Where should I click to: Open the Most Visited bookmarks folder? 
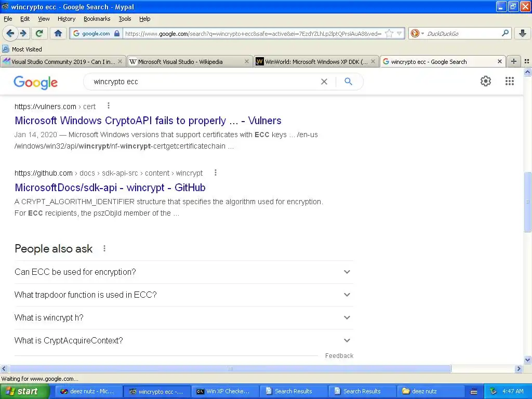22,49
